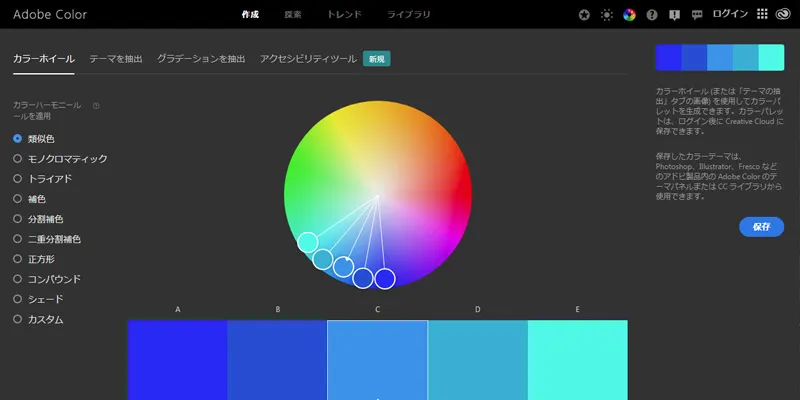Click the rainbow color wheel icon in header
Viewport: 800px width, 400px height.
629,16
